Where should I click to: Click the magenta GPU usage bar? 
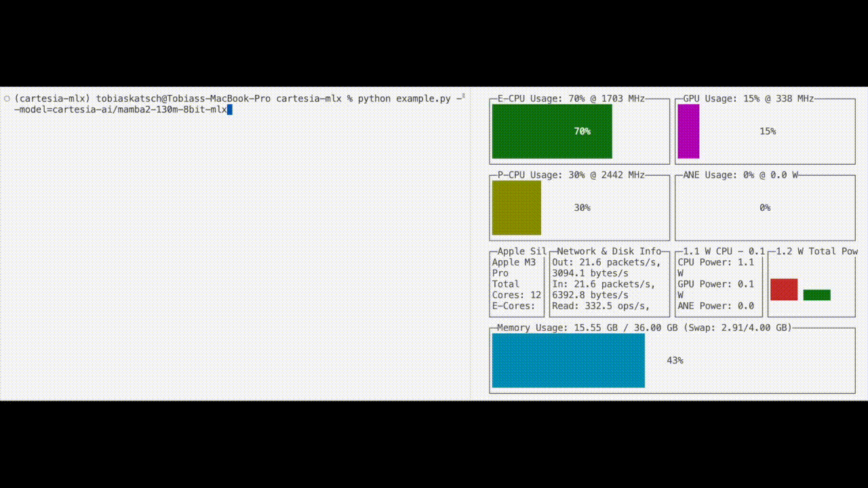[688, 131]
